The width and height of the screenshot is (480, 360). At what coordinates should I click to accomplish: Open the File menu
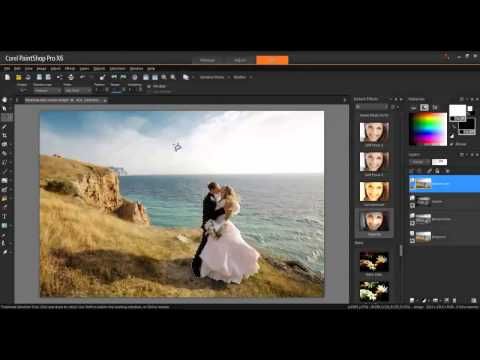7,69
